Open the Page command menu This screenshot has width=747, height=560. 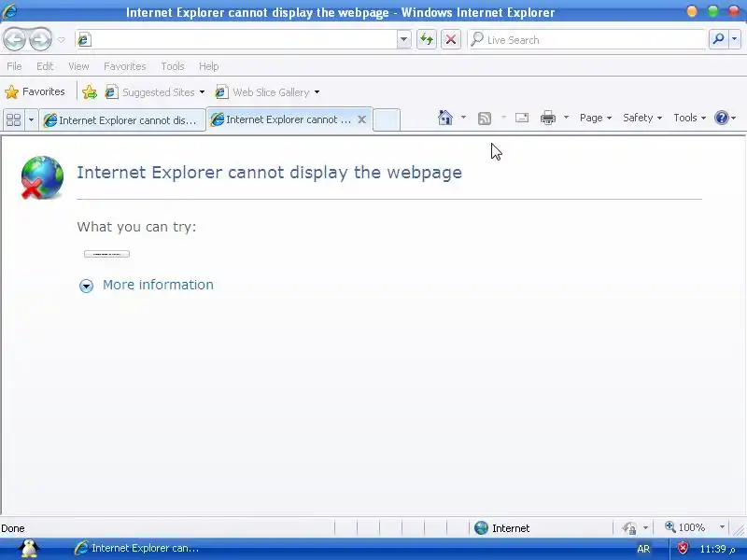(596, 118)
